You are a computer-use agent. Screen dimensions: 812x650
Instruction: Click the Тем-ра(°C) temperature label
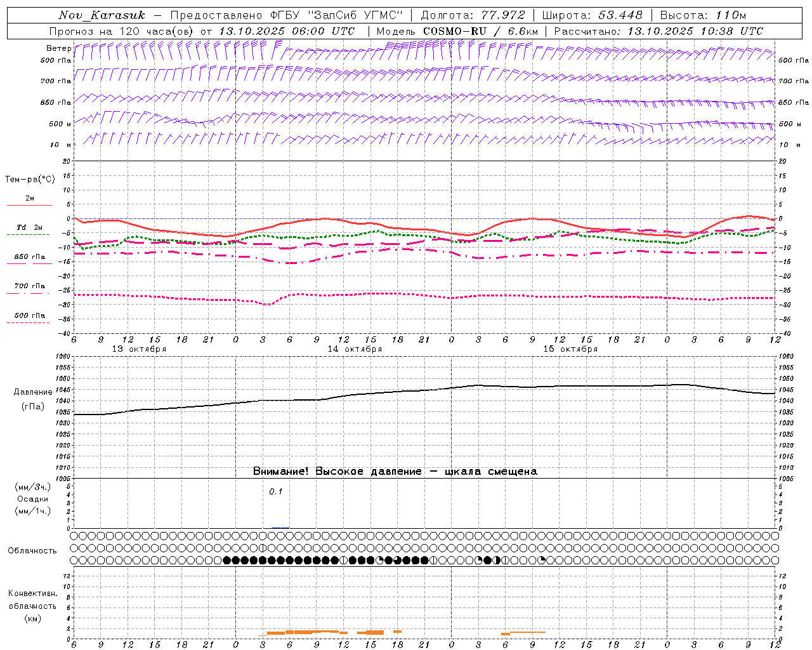click(x=30, y=180)
